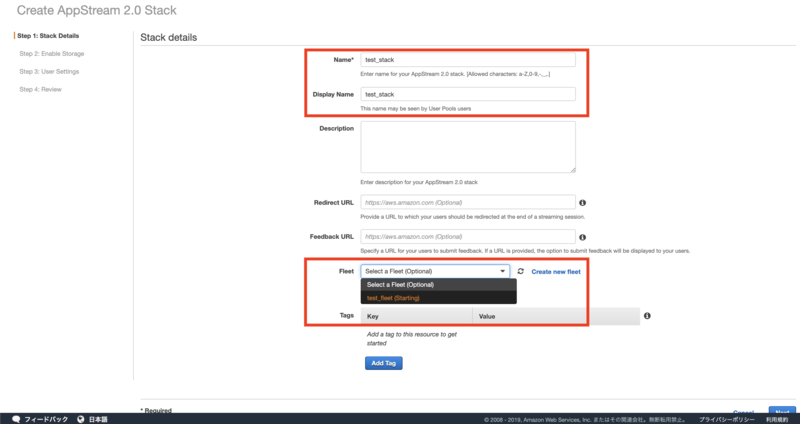Image resolution: width=800 pixels, height=424 pixels.
Task: Choose 'Select a Fleet (Optional)' option
Action: click(439, 285)
